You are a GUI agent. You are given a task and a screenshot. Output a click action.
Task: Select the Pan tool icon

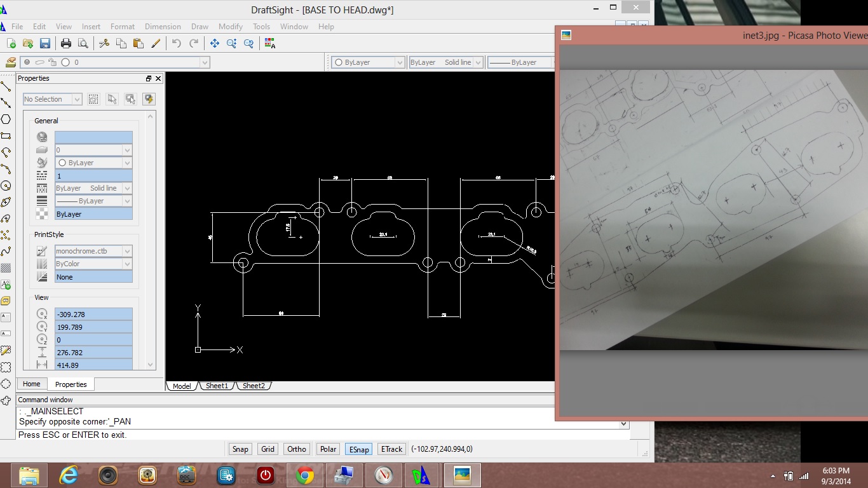coord(215,43)
